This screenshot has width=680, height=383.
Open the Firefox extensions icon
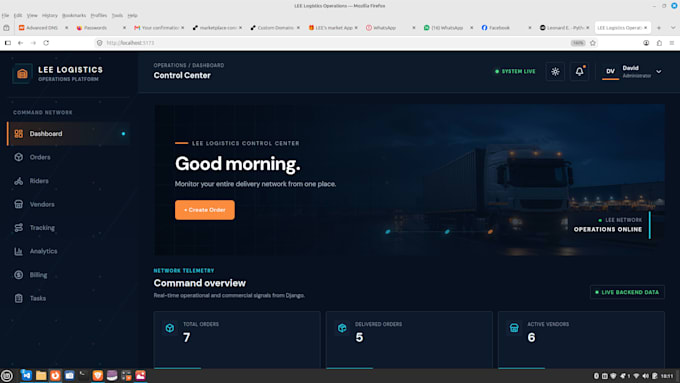click(x=659, y=43)
